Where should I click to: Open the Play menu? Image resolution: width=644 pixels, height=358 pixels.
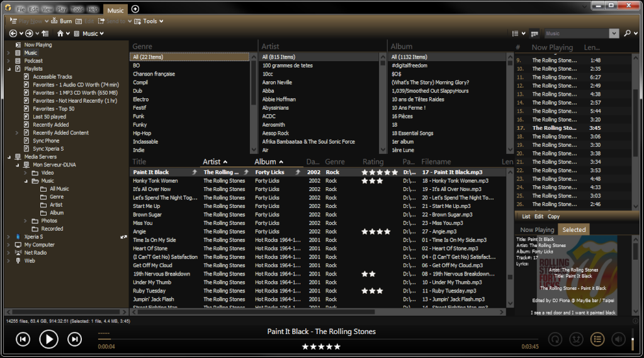[62, 9]
